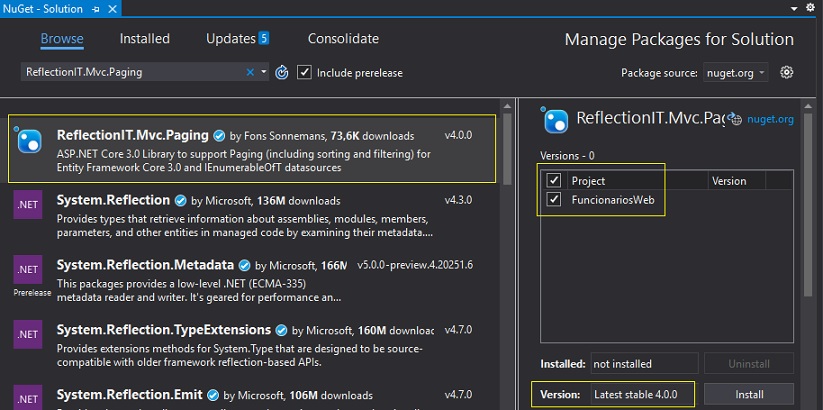Open the nuget.org link

pyautogui.click(x=770, y=119)
